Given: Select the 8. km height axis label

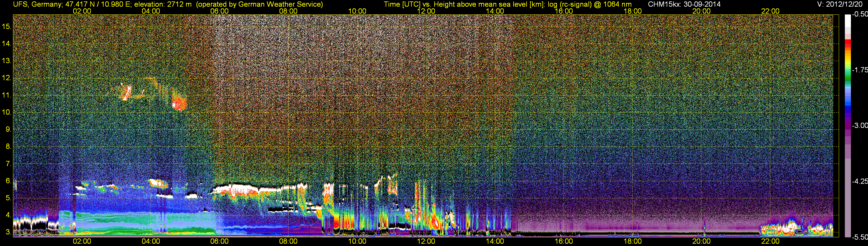Looking at the screenshot, I should click(8, 147).
